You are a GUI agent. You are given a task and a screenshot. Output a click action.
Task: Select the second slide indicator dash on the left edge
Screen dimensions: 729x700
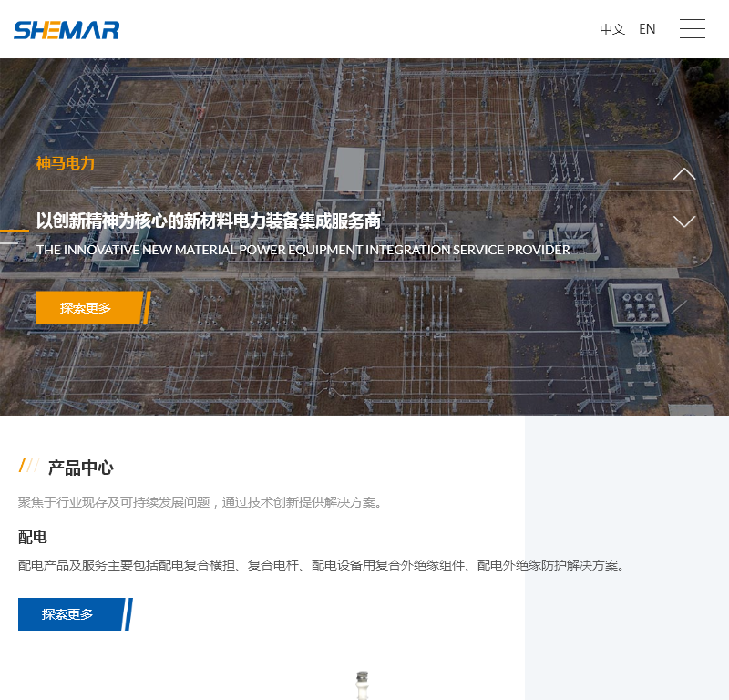(x=9, y=243)
